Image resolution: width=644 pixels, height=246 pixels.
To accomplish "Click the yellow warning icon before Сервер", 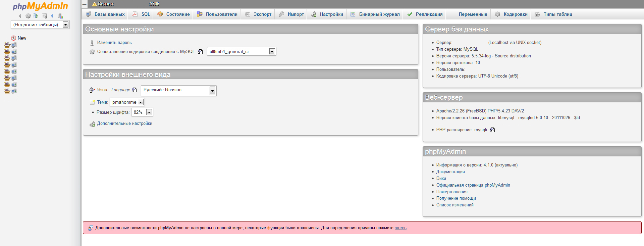I will tap(95, 4).
